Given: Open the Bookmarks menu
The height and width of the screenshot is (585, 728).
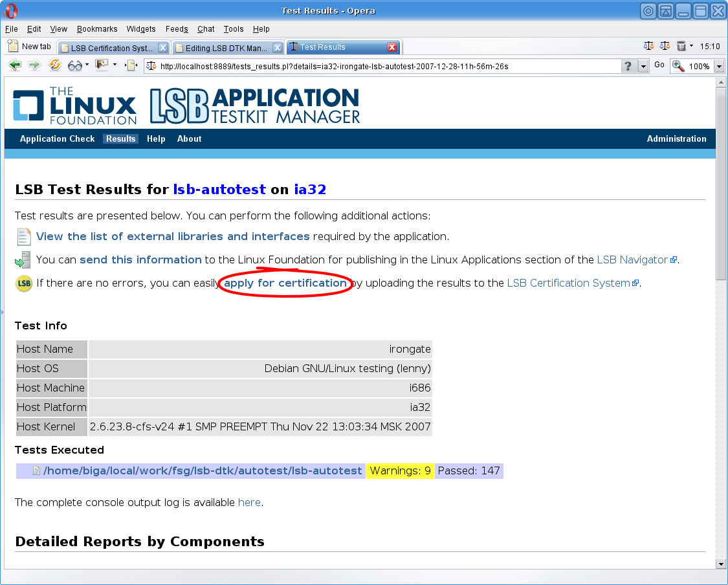Looking at the screenshot, I should point(97,28).
